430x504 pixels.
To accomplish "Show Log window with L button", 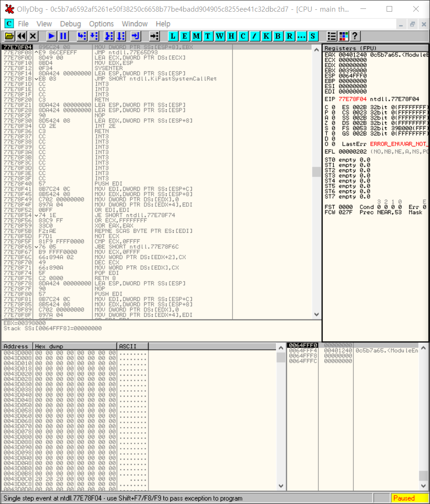I will coord(173,36).
